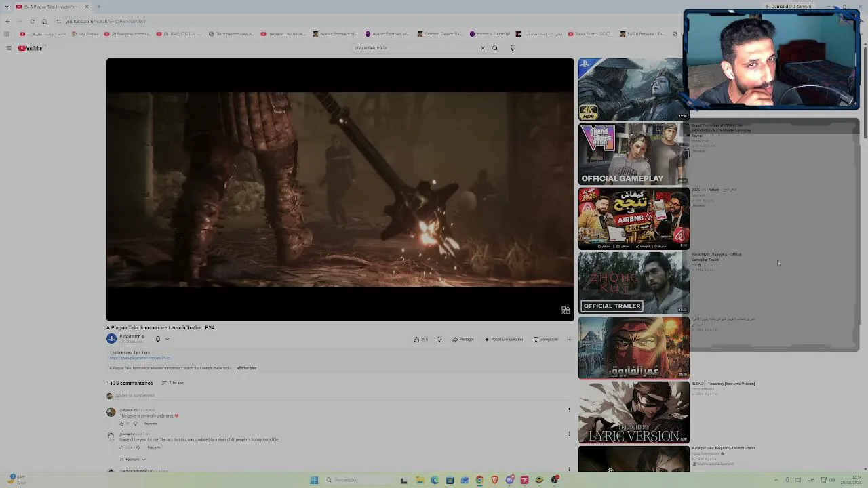Open the 'Travis Scott - SICKO' bookmark
The image size is (868, 488).
tap(590, 34)
